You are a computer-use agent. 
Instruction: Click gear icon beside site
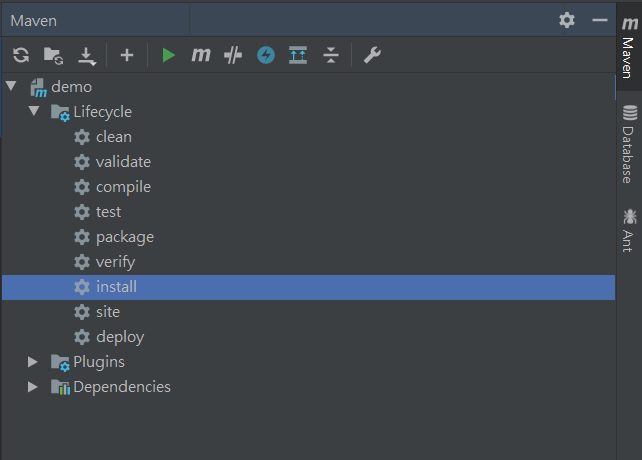82,312
